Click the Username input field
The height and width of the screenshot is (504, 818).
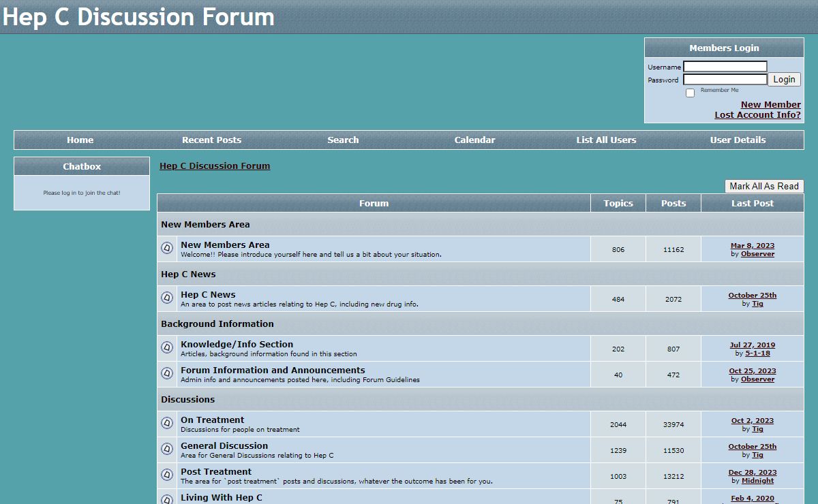(x=725, y=67)
